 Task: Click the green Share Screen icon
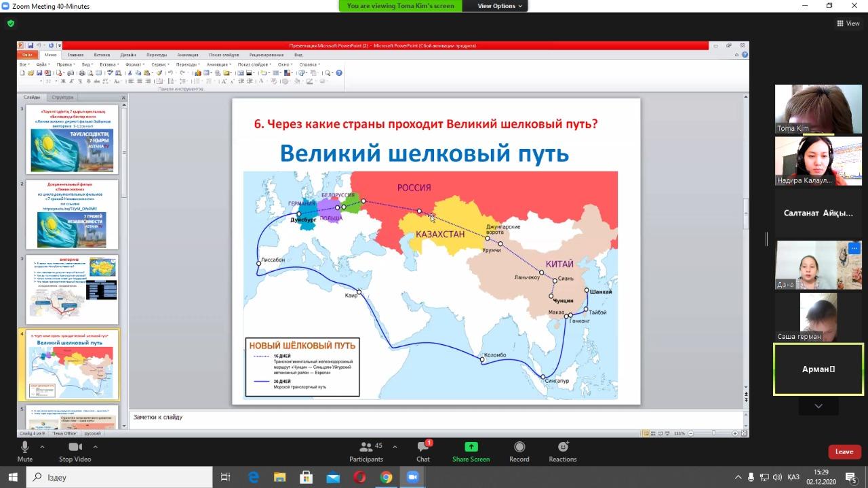pyautogui.click(x=471, y=447)
